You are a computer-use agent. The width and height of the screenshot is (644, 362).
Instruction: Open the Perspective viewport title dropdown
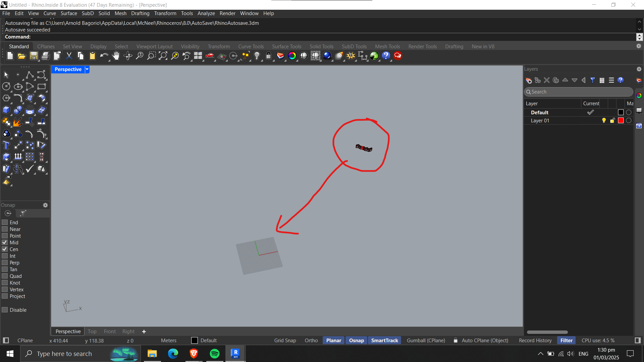point(87,69)
